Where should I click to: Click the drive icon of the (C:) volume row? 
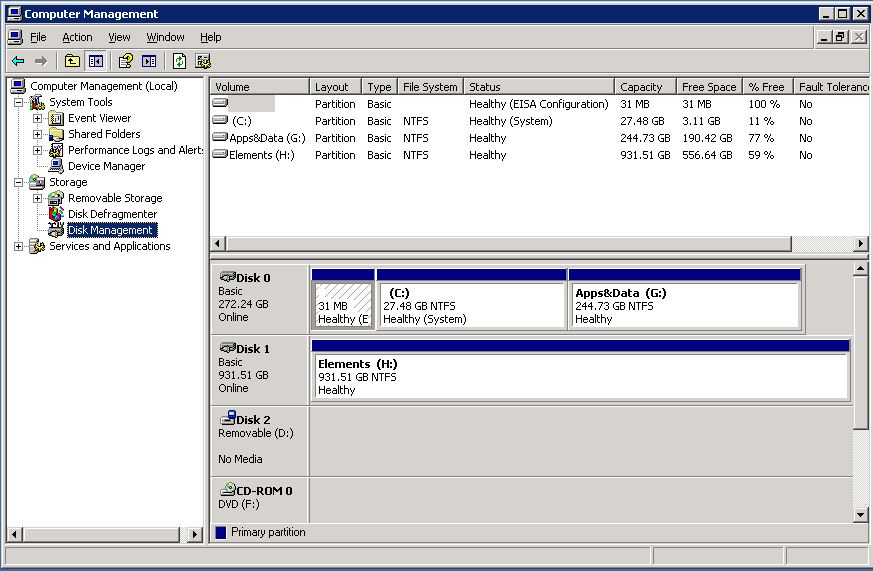(220, 120)
